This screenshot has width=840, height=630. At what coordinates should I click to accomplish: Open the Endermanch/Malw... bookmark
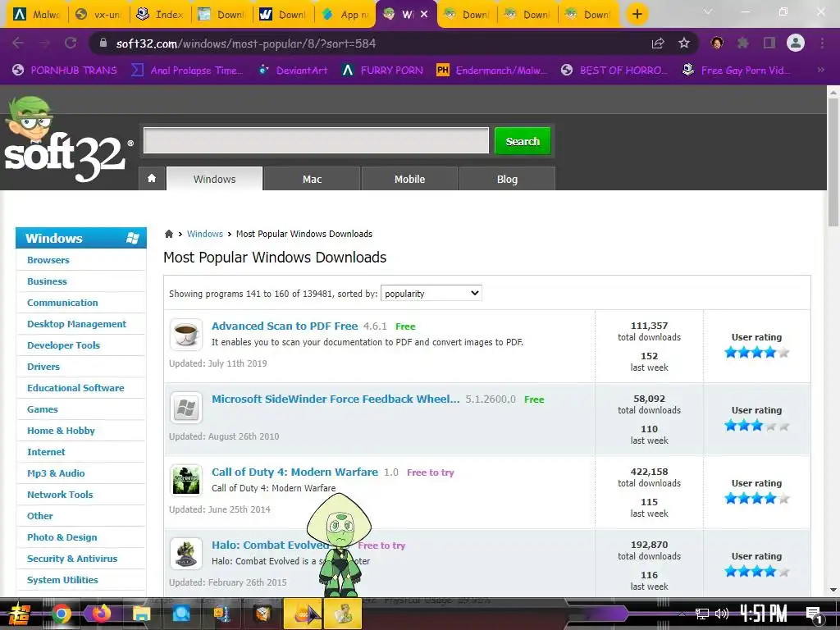pyautogui.click(x=493, y=71)
